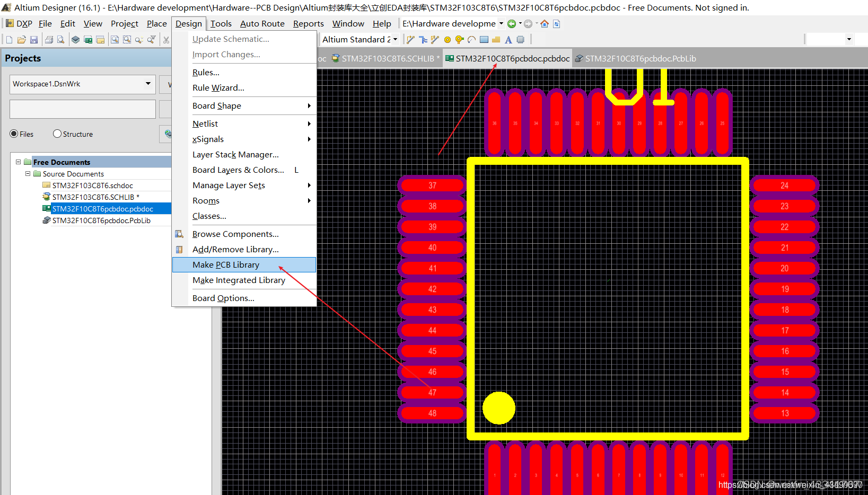The image size is (868, 495).
Task: Select pad 37 on the PCB
Action: 432,185
